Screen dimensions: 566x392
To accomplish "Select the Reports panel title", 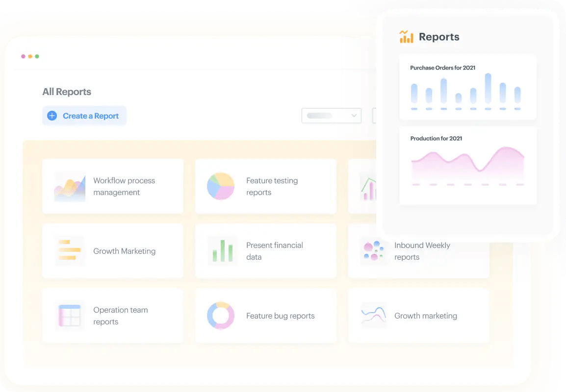I will point(439,36).
